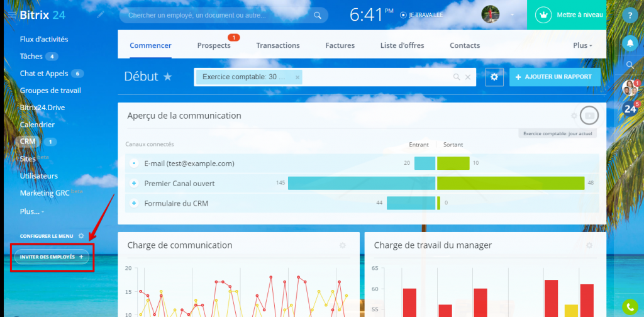Click the Mettre à niveau upgrade button
This screenshot has width=644, height=317.
tap(567, 15)
